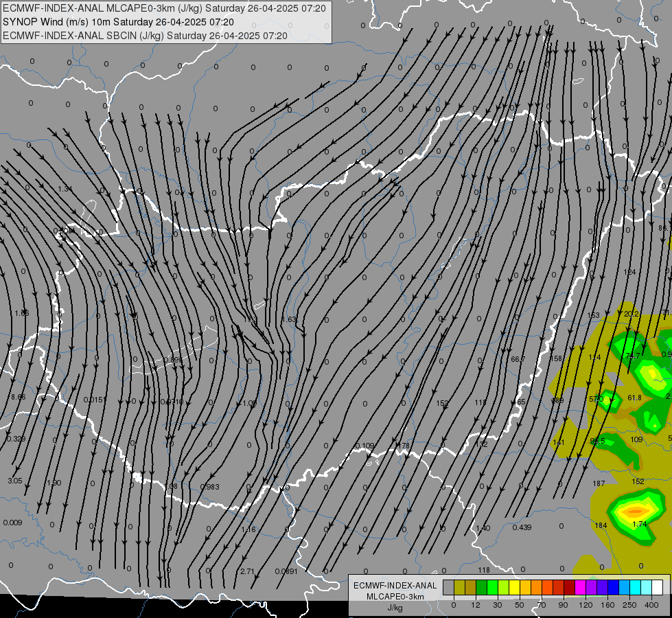672x618 pixels.
Task: Click the map value '61.8'
Action: tap(635, 398)
